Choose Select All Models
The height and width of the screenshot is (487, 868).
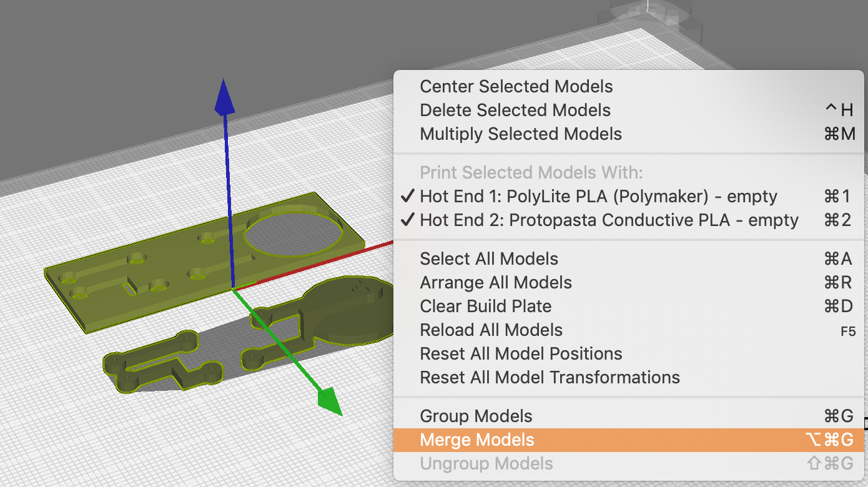[489, 258]
